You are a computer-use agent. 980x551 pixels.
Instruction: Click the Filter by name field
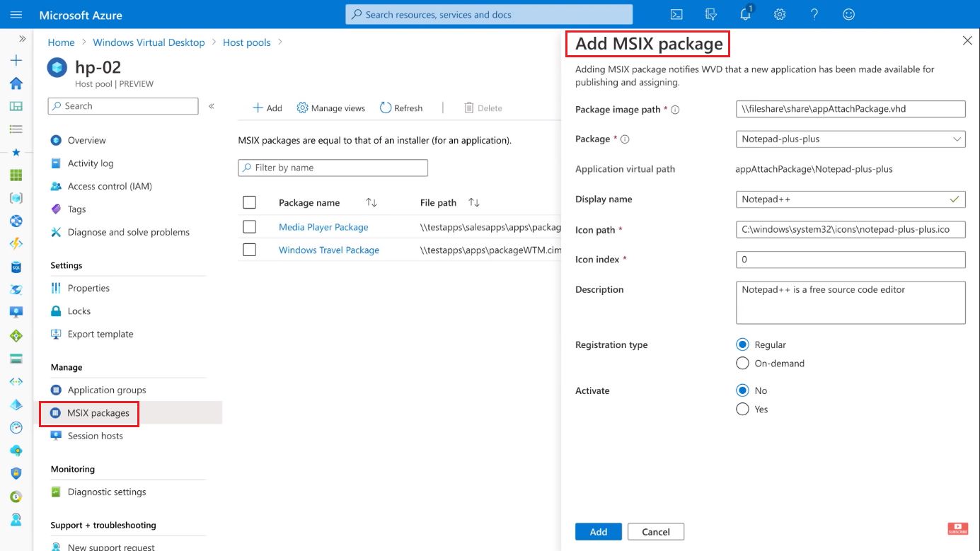tap(333, 168)
